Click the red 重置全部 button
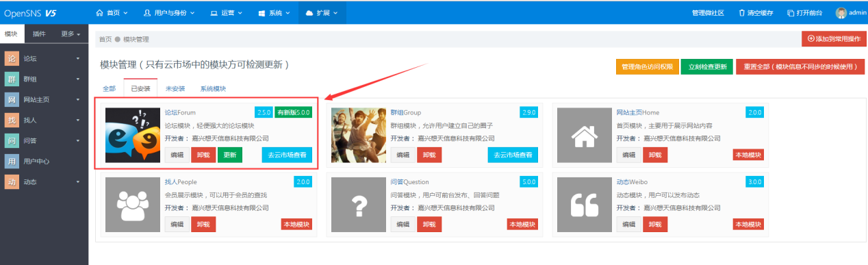Screen dimensions: 868x265 (x=800, y=66)
